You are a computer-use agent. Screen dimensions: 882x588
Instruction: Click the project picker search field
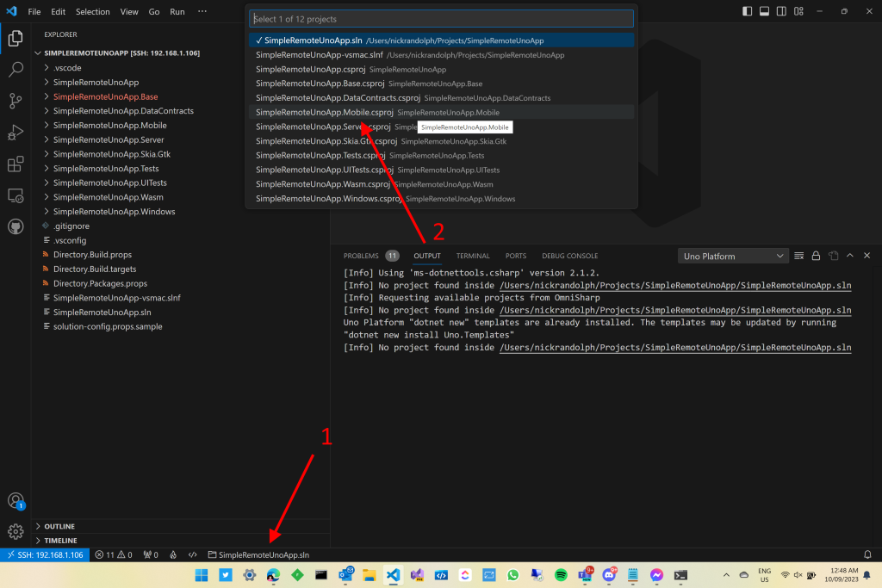440,18
